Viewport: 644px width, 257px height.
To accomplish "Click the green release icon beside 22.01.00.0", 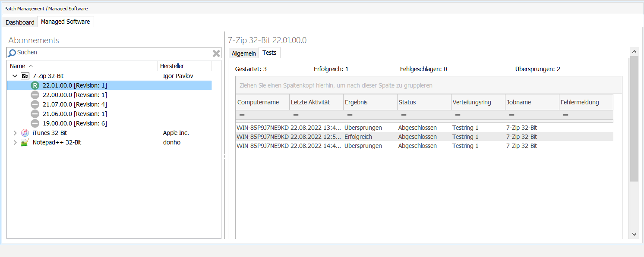I will point(35,85).
